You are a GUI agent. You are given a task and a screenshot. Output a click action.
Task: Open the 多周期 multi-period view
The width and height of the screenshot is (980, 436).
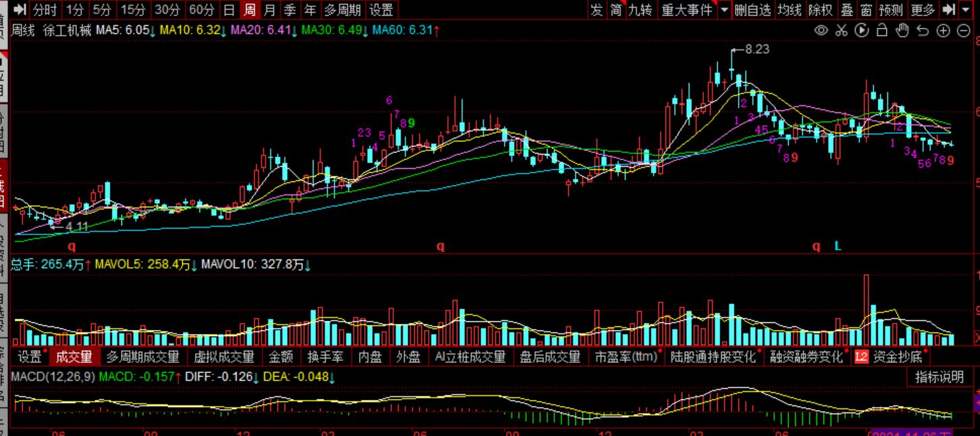coord(342,9)
